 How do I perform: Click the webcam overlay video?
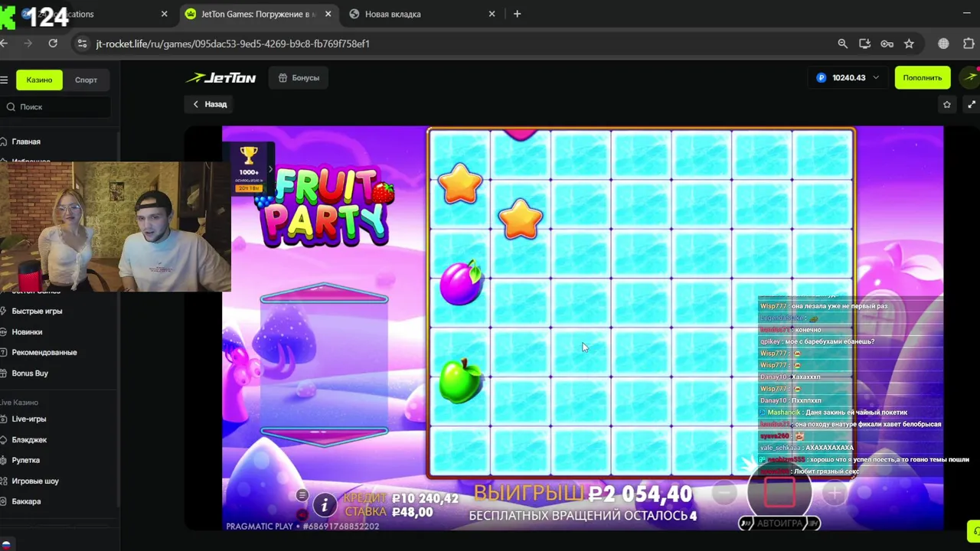(x=115, y=227)
